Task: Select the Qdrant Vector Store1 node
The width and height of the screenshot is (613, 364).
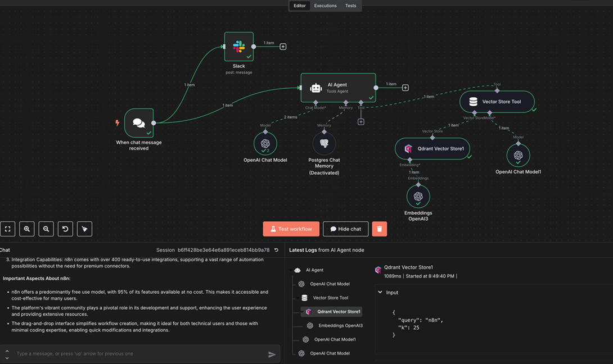Action: tap(432, 149)
